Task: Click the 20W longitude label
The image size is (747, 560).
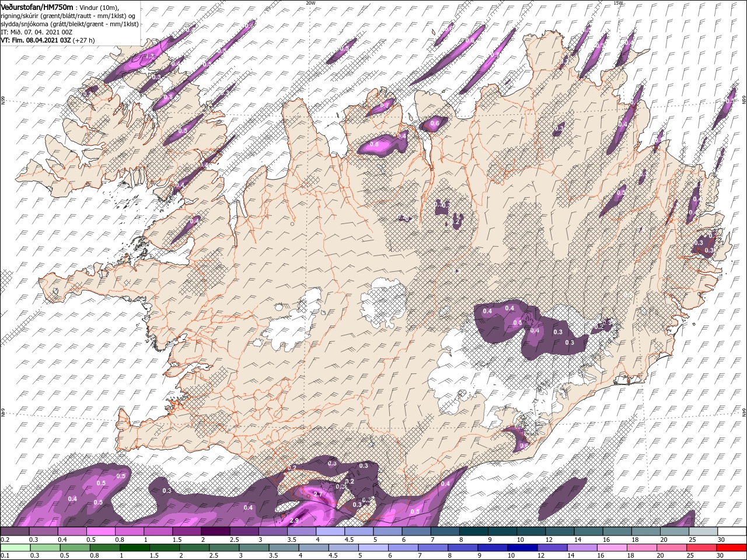Action: pyautogui.click(x=310, y=3)
